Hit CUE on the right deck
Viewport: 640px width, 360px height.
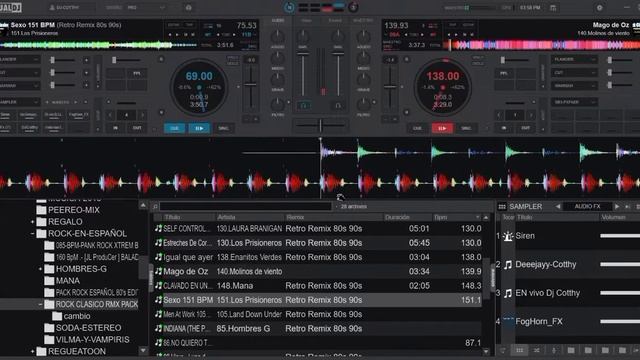(417, 128)
